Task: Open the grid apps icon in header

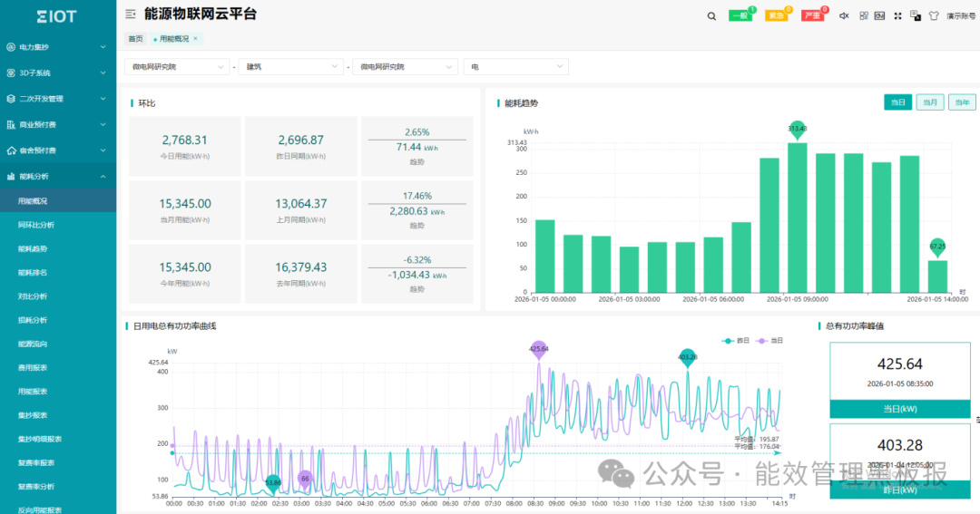Action: pos(863,15)
